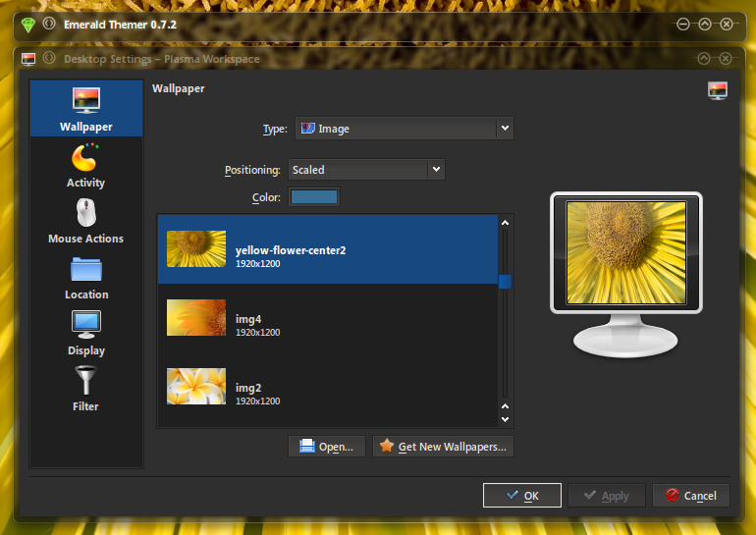Switch to the Location settings page
756x535 pixels.
86,278
